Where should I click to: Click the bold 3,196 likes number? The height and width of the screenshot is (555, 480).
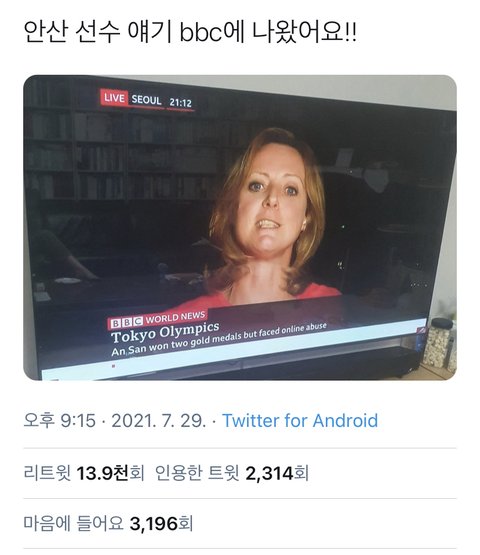point(154,523)
